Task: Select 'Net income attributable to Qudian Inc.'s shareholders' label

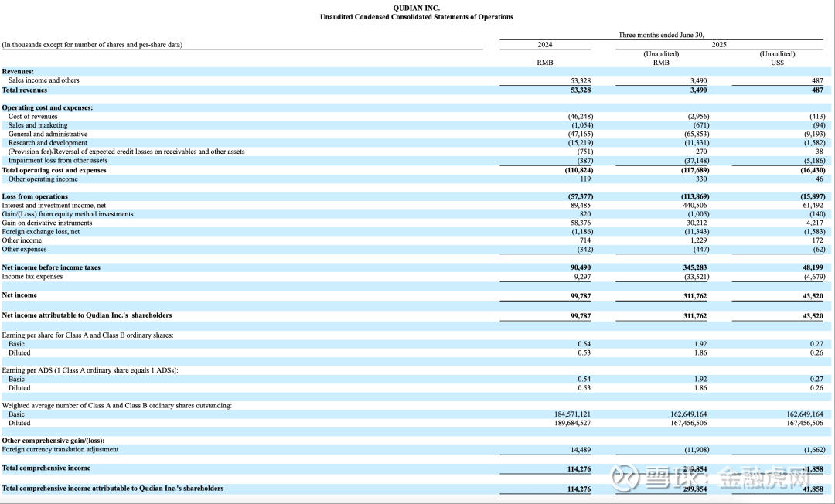Action: point(87,315)
